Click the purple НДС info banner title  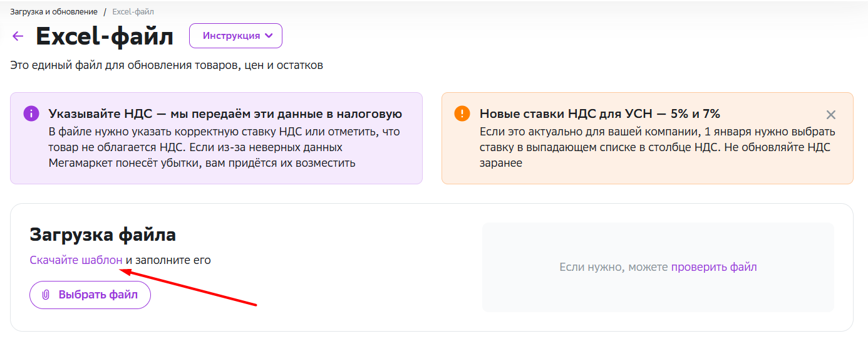click(225, 113)
